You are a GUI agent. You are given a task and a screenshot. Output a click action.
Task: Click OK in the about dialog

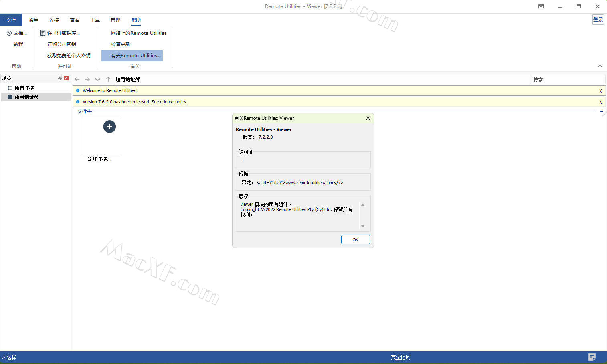[x=356, y=240]
